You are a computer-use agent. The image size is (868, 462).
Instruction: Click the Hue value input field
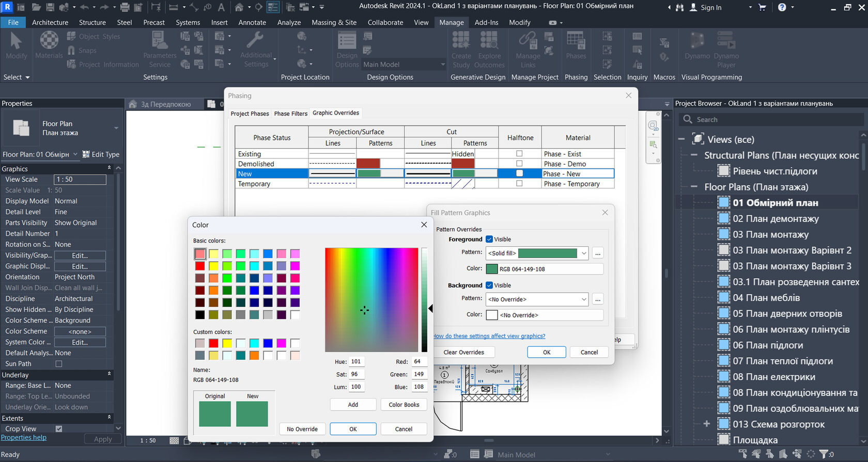click(356, 361)
